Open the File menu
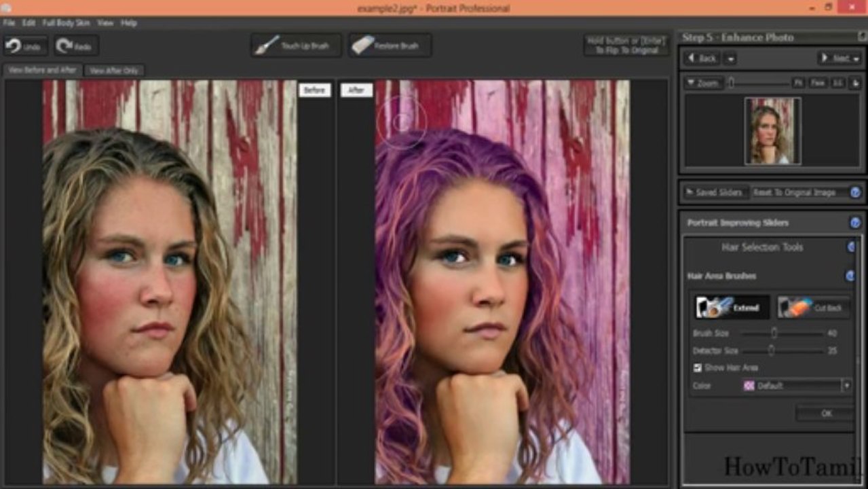Image resolution: width=868 pixels, height=489 pixels. [9, 22]
